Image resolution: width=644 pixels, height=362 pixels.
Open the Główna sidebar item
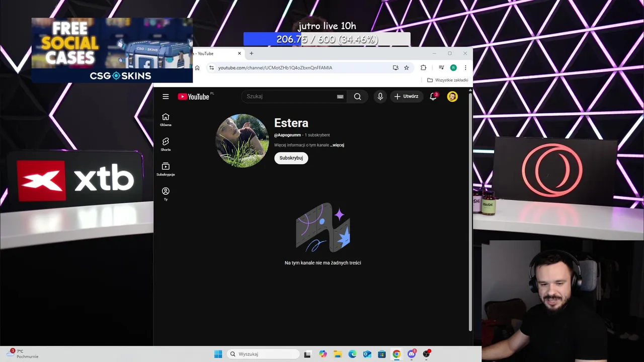166,120
